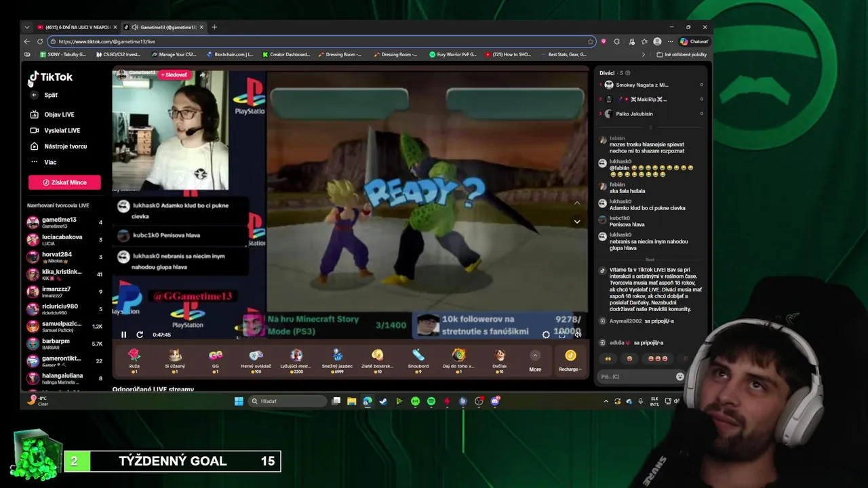This screenshot has width=868, height=488.
Task: Open a new browser tab
Action: click(214, 27)
